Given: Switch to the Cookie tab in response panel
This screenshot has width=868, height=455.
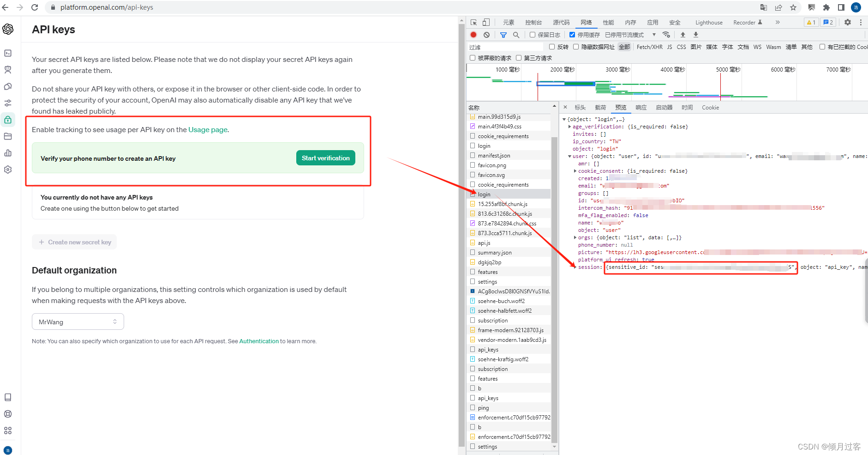Looking at the screenshot, I should click(710, 107).
